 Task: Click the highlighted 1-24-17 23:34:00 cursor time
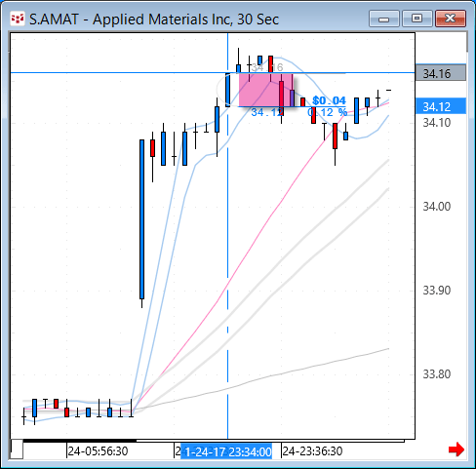tap(226, 451)
